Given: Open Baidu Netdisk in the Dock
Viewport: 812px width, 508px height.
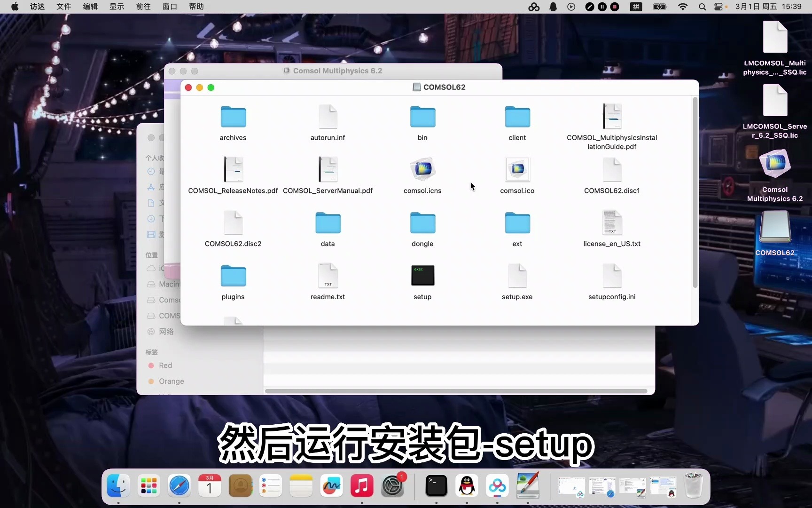Looking at the screenshot, I should click(x=497, y=486).
